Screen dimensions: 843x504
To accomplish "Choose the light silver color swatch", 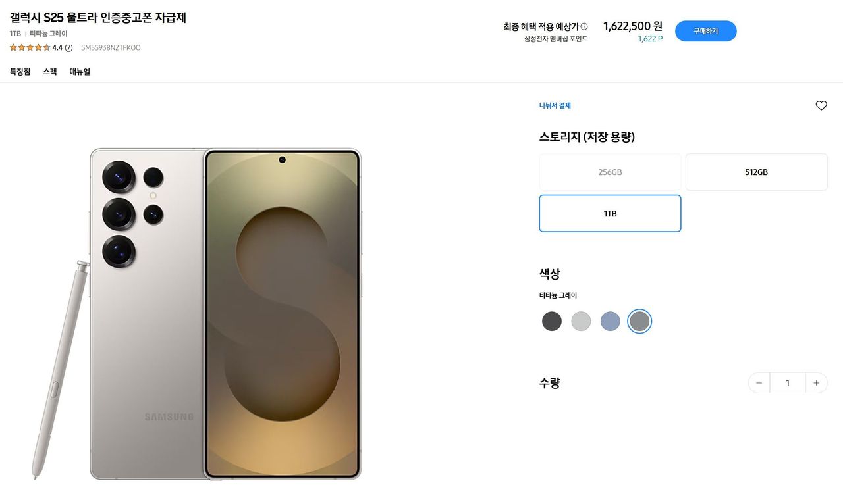I will click(581, 321).
